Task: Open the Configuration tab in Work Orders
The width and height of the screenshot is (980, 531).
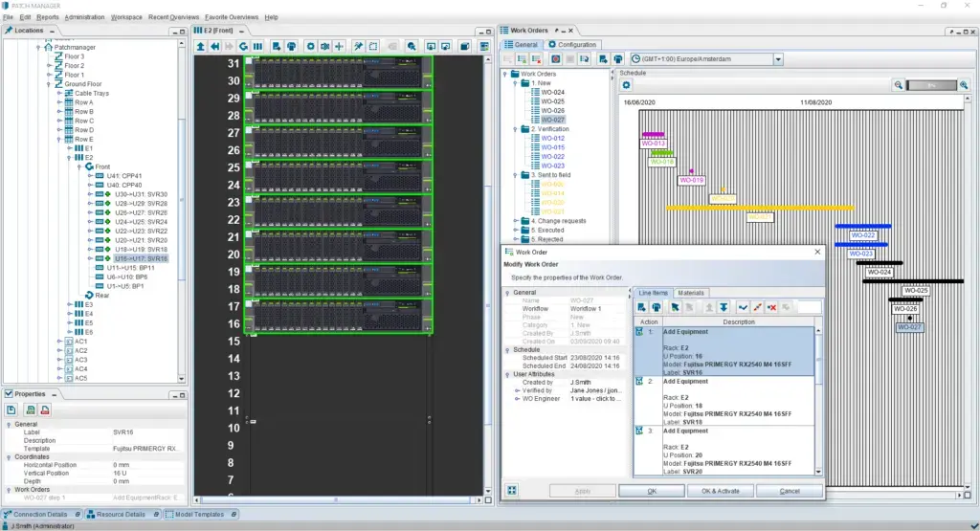Action: [572, 44]
